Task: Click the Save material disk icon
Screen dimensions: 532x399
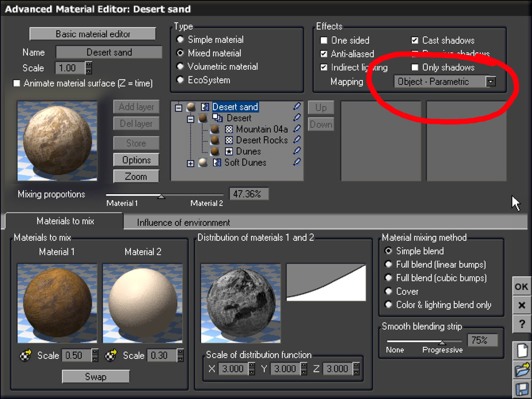Action: pyautogui.click(x=522, y=389)
